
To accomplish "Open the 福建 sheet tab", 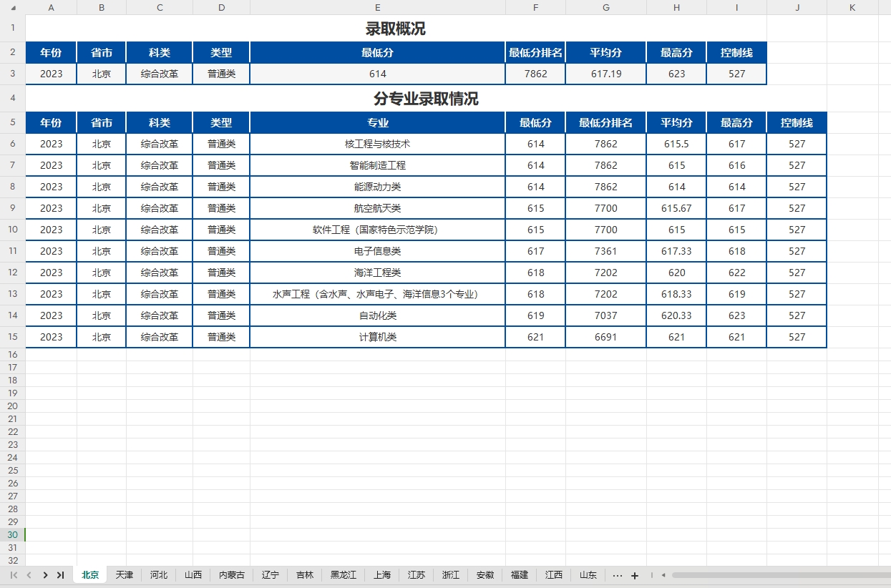I will [519, 575].
